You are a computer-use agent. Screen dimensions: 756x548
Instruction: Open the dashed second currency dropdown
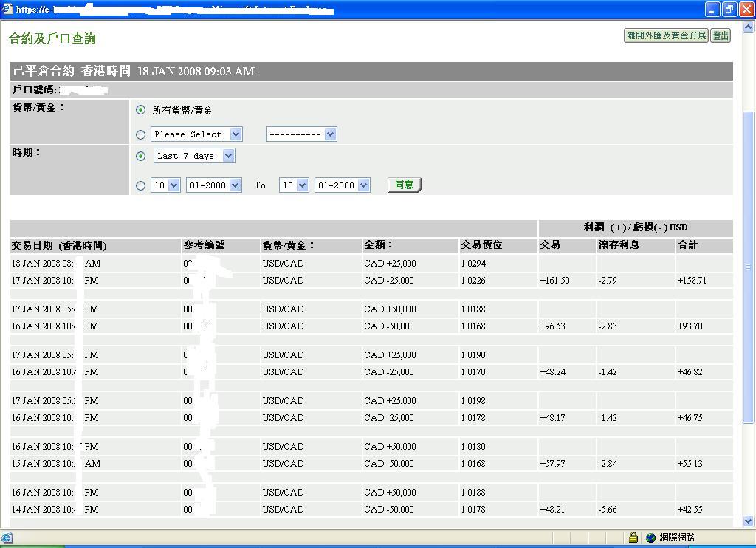pos(301,134)
